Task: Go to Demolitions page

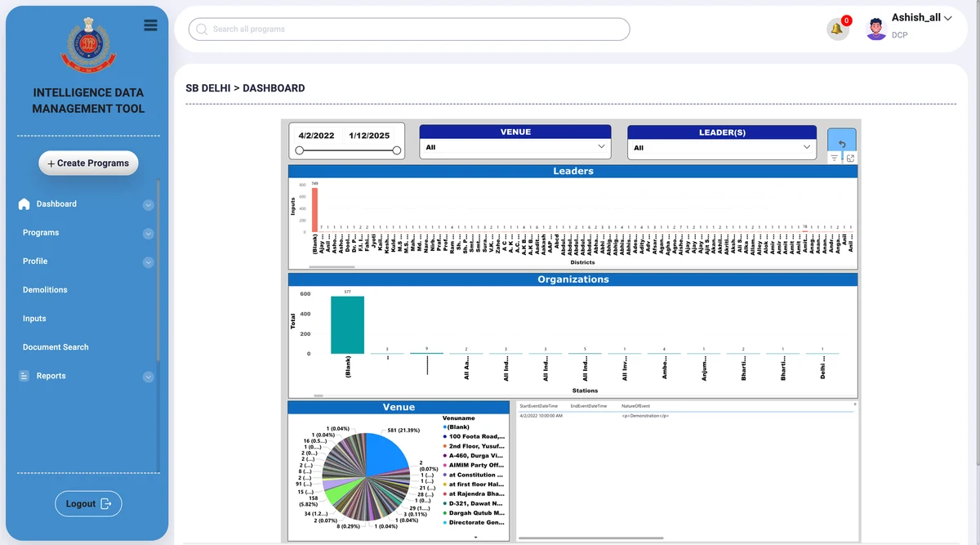Action: point(45,290)
